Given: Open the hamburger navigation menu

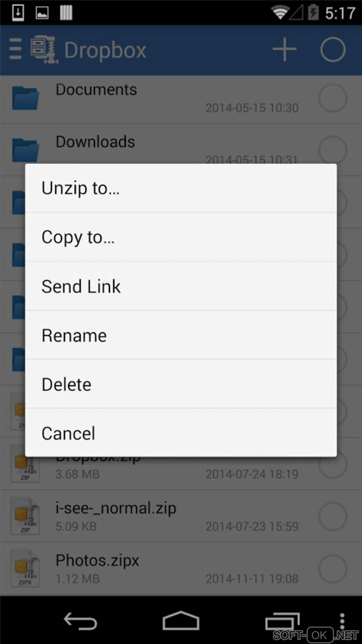Looking at the screenshot, I should click(15, 49).
